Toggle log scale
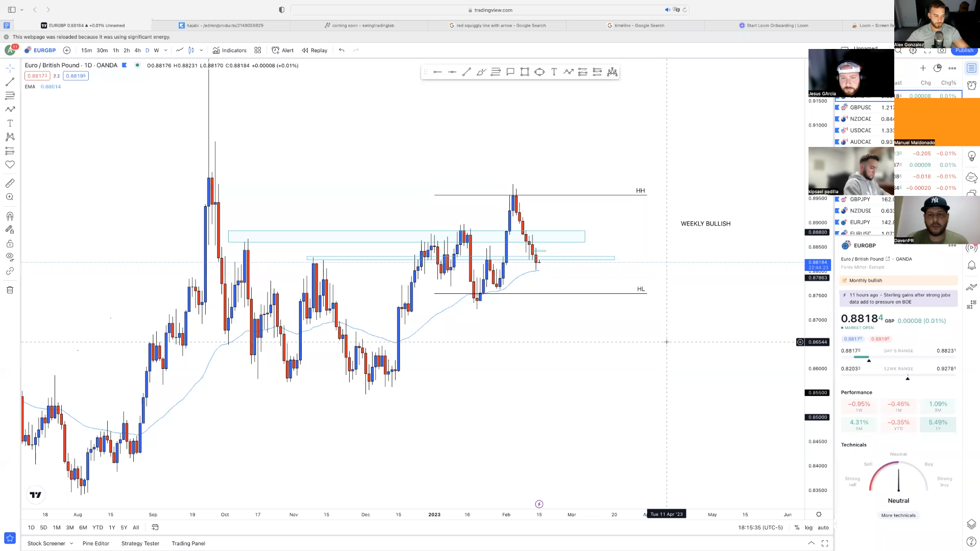Screen dimensions: 980x551 [x=808, y=528]
